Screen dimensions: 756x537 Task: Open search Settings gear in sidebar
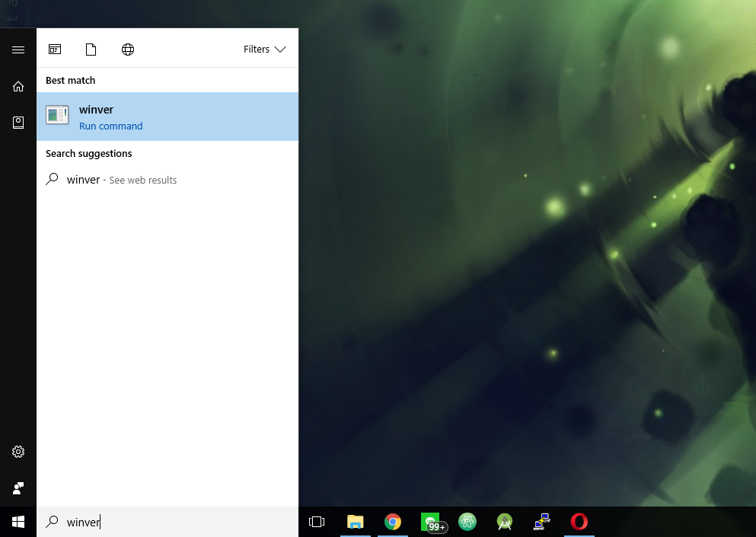[x=18, y=452]
